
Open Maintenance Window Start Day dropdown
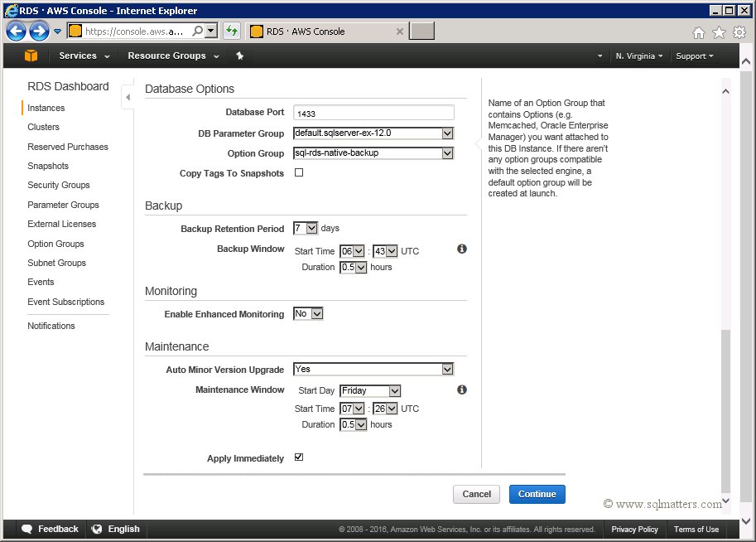click(370, 390)
